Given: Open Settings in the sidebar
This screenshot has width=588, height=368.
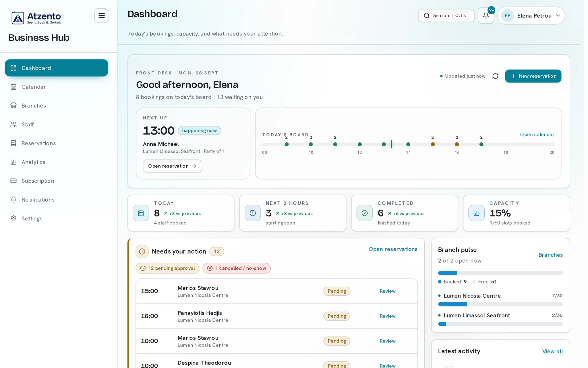Looking at the screenshot, I should point(57,218).
